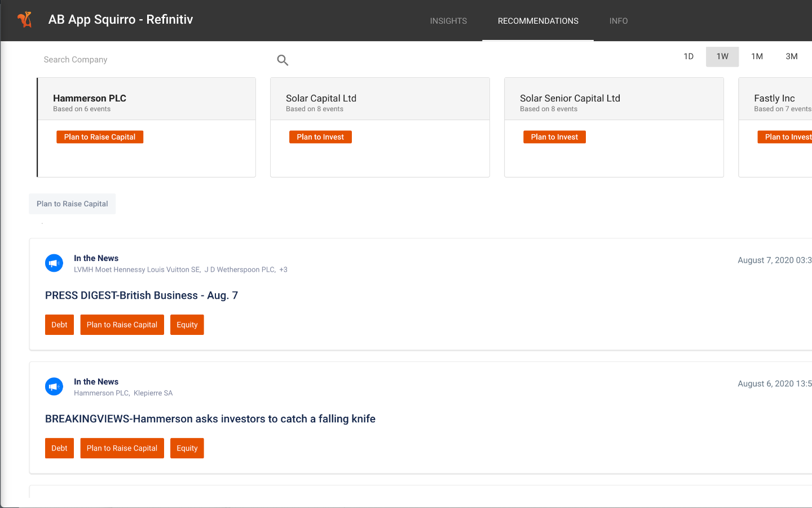Click J D Wetherspoon PLC company name

click(x=240, y=270)
